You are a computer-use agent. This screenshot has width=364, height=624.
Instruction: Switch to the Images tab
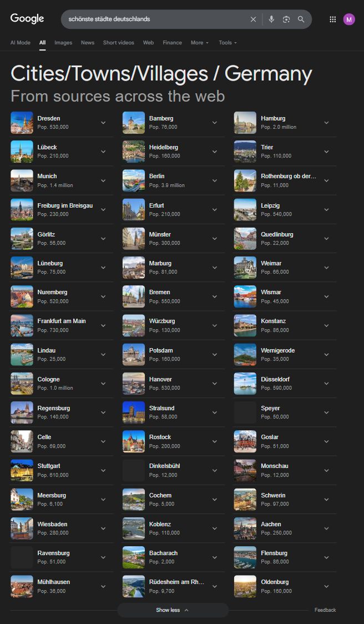(63, 43)
